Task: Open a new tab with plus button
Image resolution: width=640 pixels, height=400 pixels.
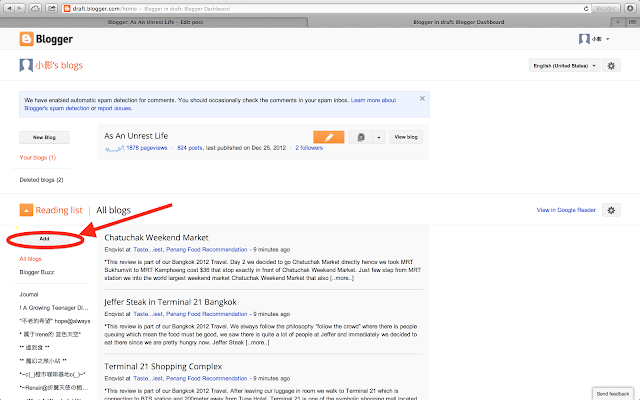Action: (618, 22)
